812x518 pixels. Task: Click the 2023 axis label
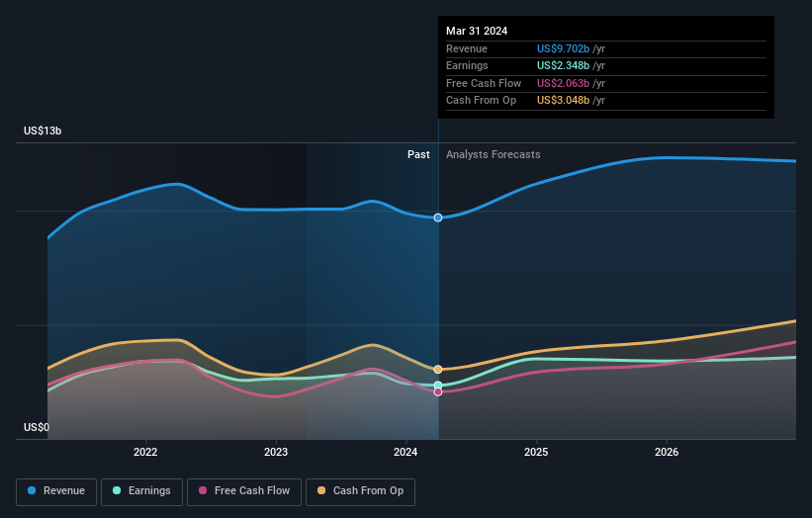tap(276, 452)
